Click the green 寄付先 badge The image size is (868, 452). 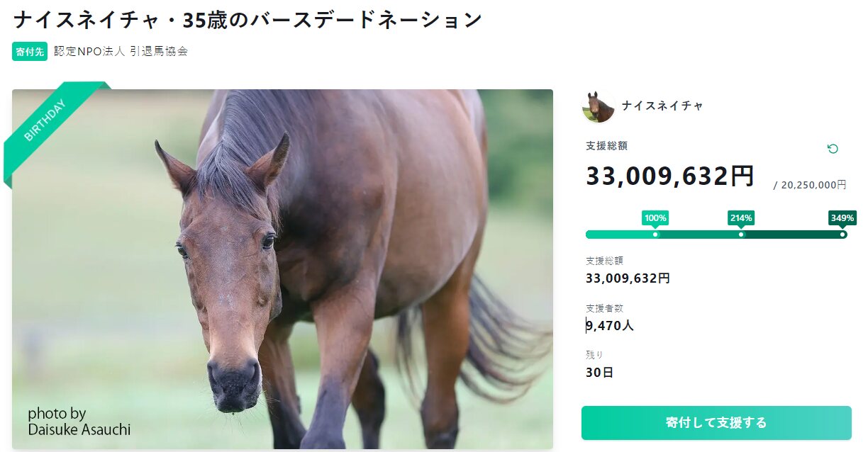point(30,52)
